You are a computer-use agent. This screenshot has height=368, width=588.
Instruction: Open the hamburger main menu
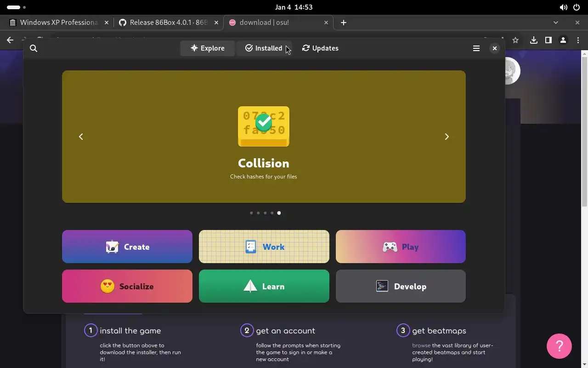pyautogui.click(x=476, y=48)
